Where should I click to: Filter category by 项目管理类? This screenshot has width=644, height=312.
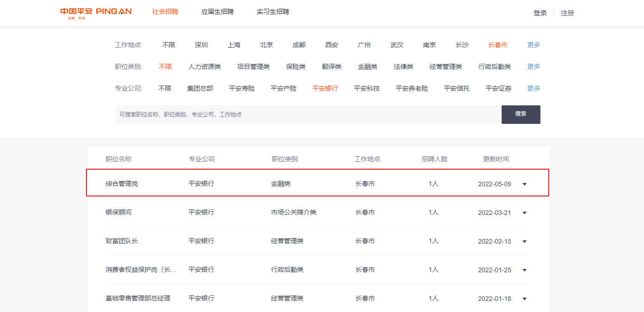pyautogui.click(x=253, y=67)
